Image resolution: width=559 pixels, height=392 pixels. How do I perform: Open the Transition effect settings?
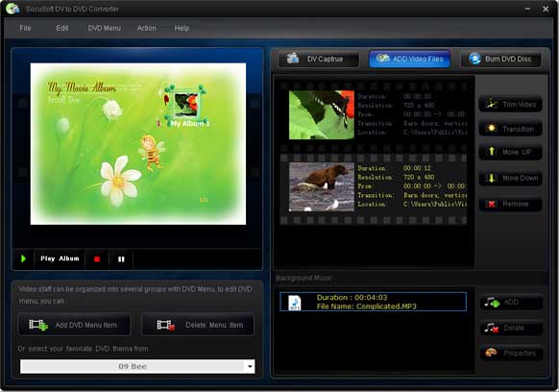click(x=511, y=129)
